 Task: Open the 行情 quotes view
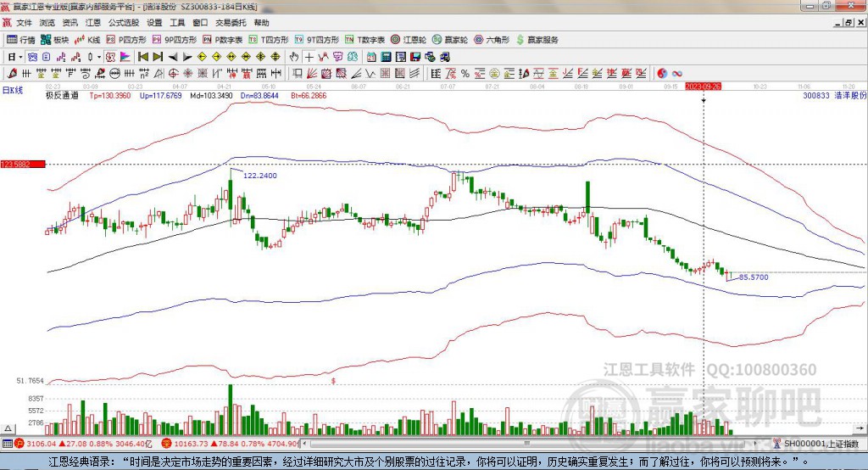pos(21,40)
